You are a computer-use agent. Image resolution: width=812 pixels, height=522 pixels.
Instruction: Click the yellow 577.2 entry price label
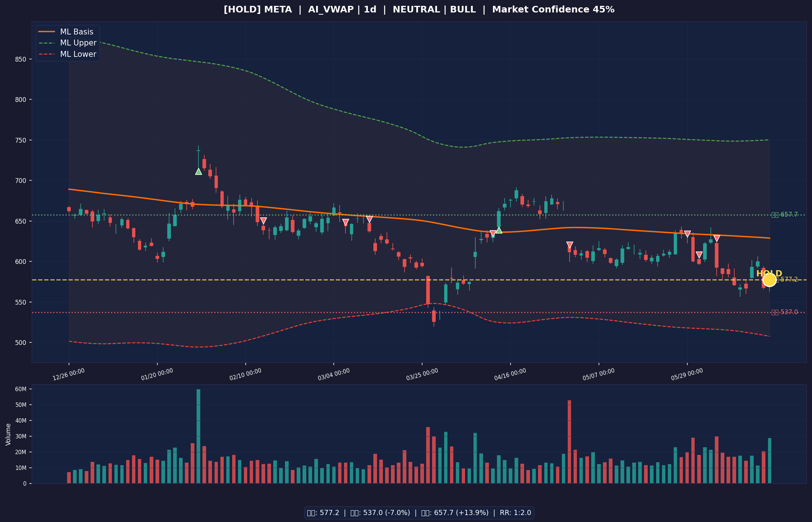[787, 279]
